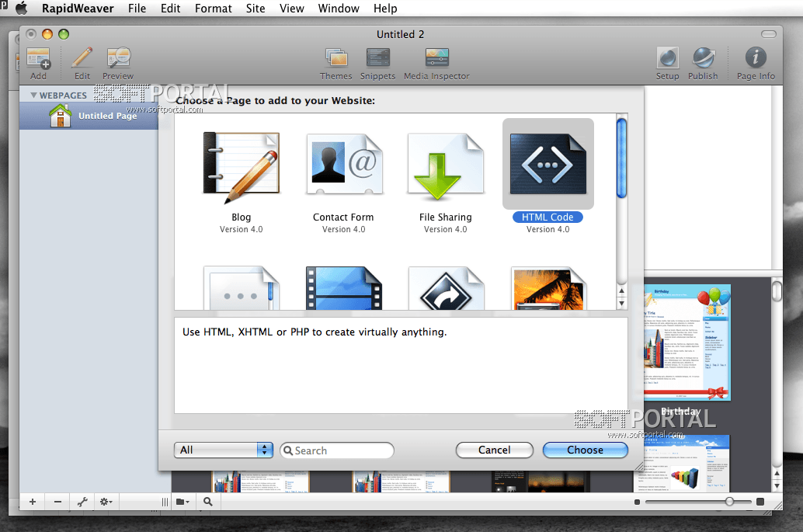Click the minus button below the sidebar
The image size is (803, 532).
click(x=57, y=502)
